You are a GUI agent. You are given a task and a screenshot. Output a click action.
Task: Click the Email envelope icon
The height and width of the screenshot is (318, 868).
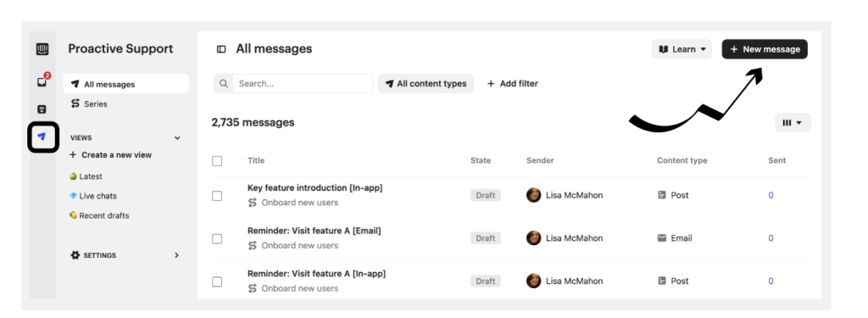point(662,238)
